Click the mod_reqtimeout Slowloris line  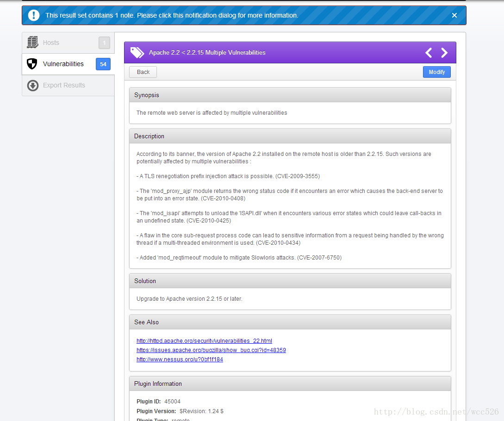click(x=239, y=257)
